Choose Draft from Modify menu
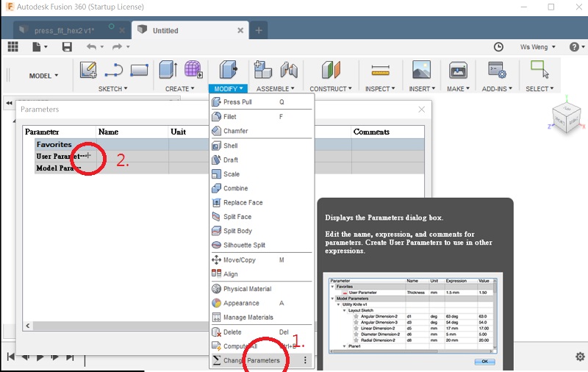The image size is (588, 372). [262, 160]
